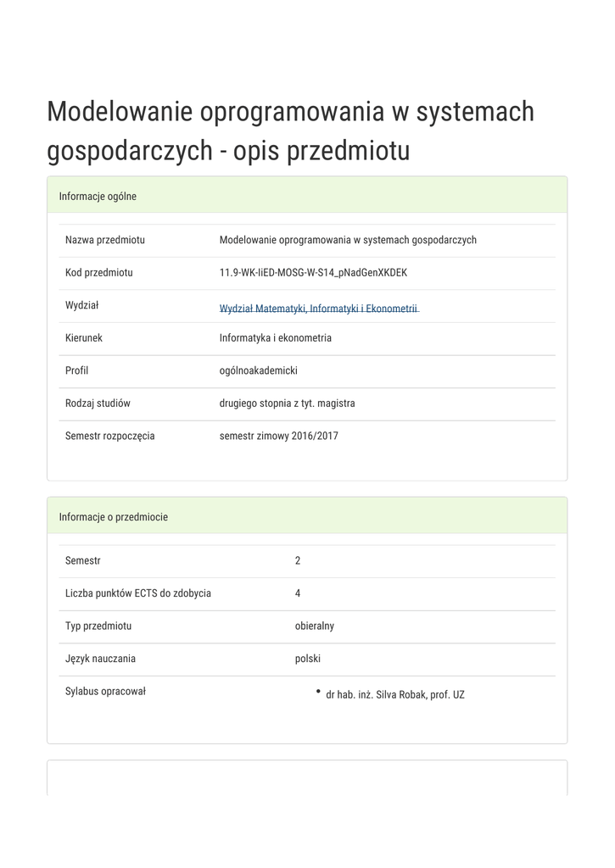Click the Wydział row label
615x868 pixels.
click(x=82, y=305)
